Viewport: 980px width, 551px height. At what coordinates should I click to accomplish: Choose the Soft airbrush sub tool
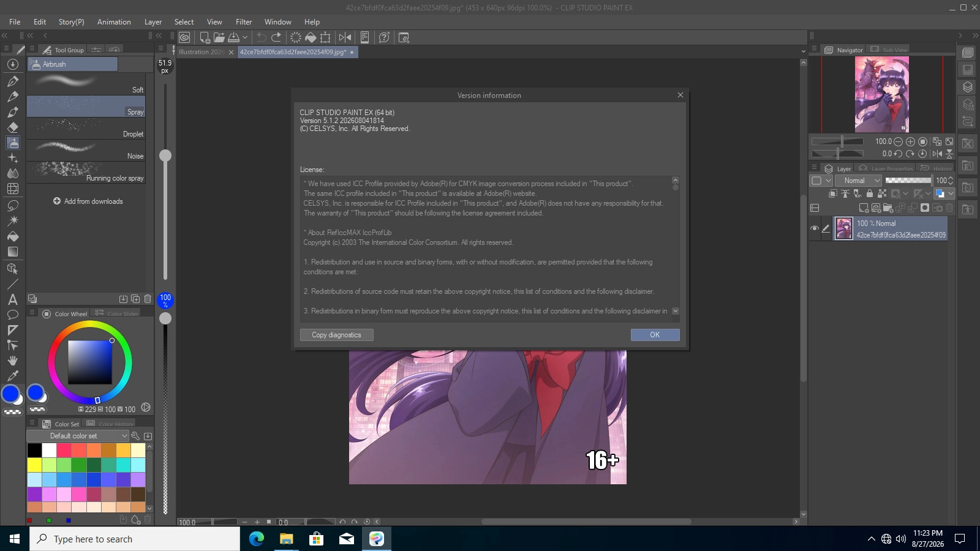tap(86, 84)
